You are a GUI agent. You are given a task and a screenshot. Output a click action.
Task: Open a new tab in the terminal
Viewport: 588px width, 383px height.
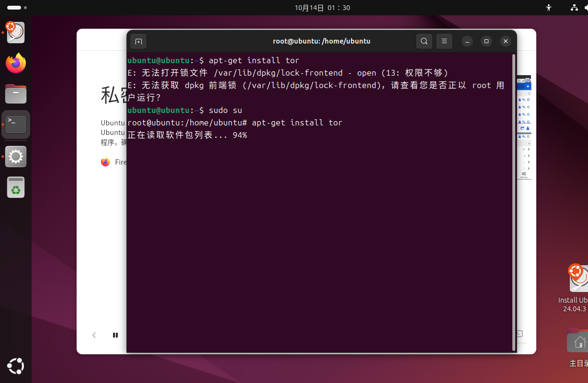pos(138,41)
